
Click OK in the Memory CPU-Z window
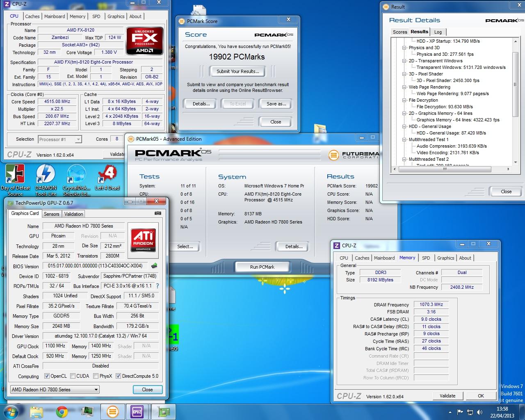(x=481, y=396)
